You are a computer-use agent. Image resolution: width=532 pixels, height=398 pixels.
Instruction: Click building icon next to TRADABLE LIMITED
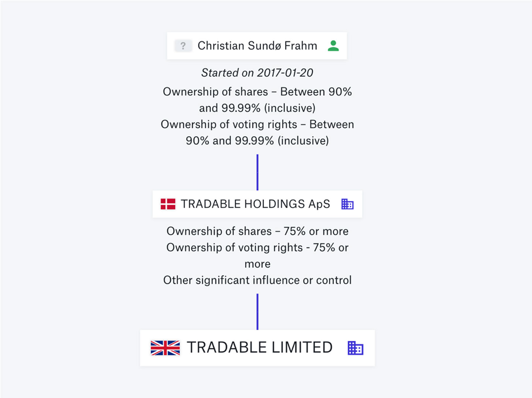[355, 348]
